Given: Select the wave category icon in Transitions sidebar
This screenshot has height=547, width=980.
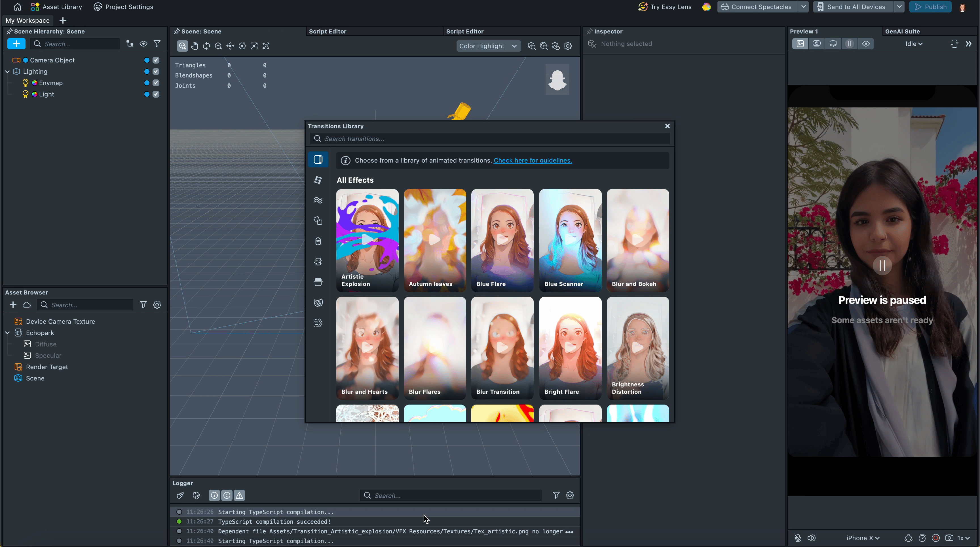Looking at the screenshot, I should click(x=318, y=200).
